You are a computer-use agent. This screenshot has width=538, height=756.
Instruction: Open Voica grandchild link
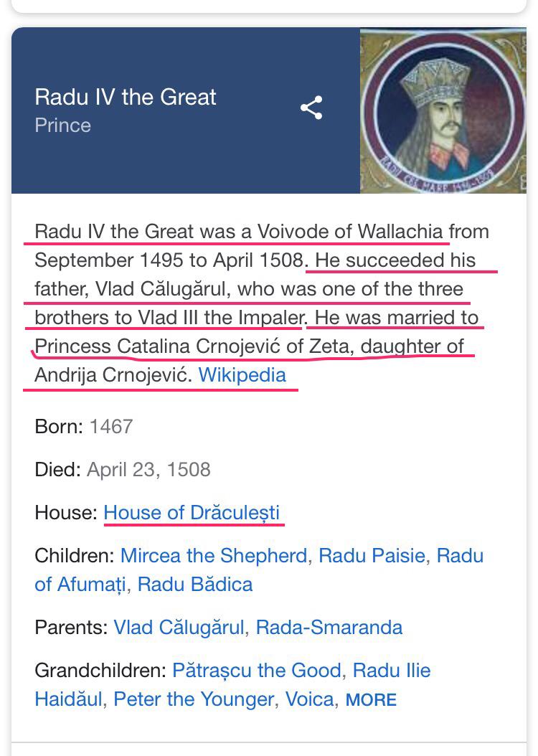point(309,699)
